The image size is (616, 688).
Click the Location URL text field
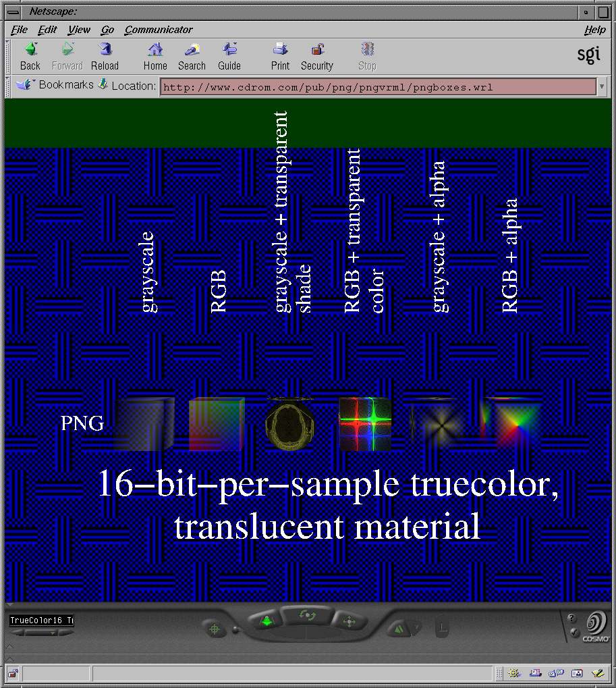pyautogui.click(x=376, y=87)
